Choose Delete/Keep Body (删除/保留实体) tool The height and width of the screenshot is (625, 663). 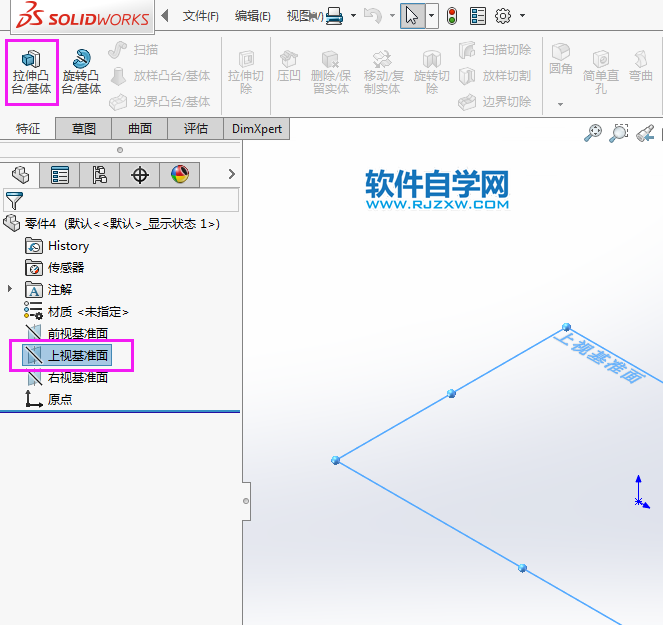pyautogui.click(x=331, y=72)
